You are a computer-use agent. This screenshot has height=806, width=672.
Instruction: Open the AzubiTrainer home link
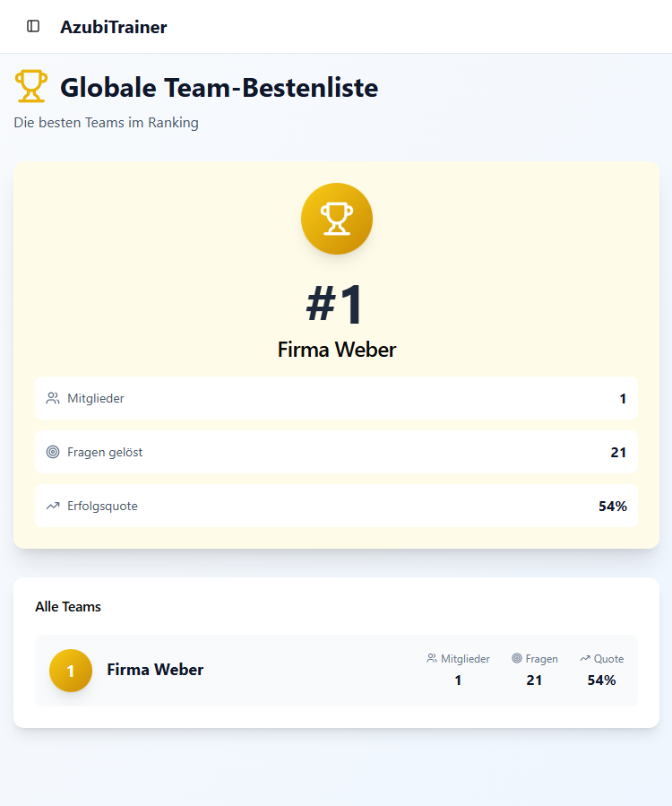114,27
